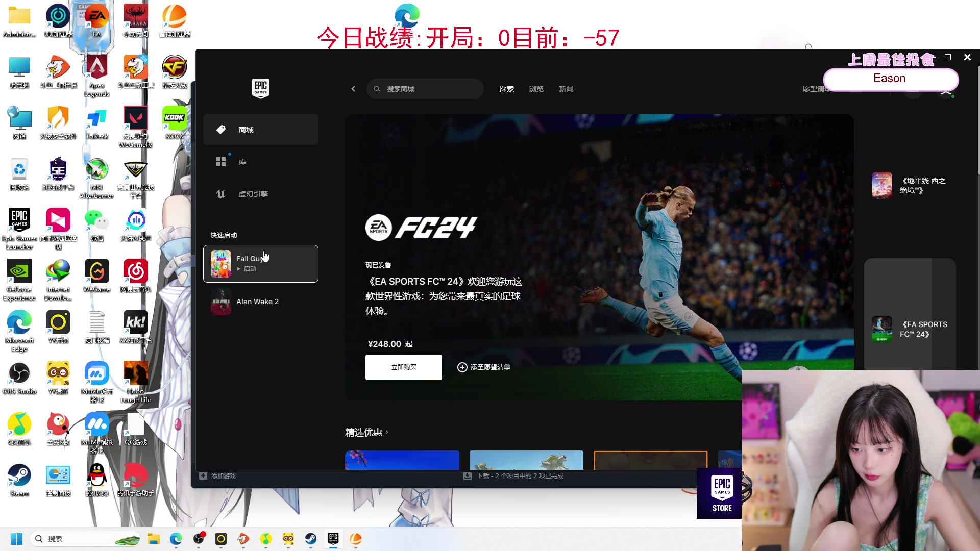This screenshot has width=980, height=551.
Task: Open ToDesk desktop shortcut
Action: 96,123
